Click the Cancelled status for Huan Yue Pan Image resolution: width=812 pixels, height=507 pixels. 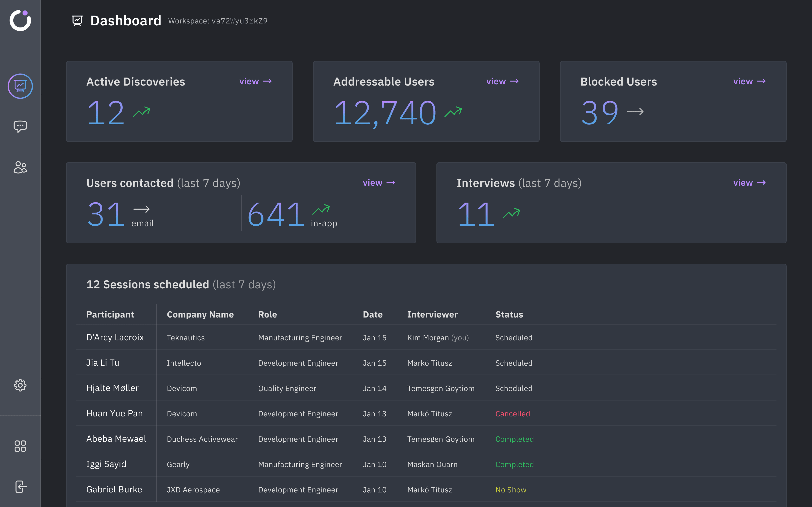click(512, 413)
